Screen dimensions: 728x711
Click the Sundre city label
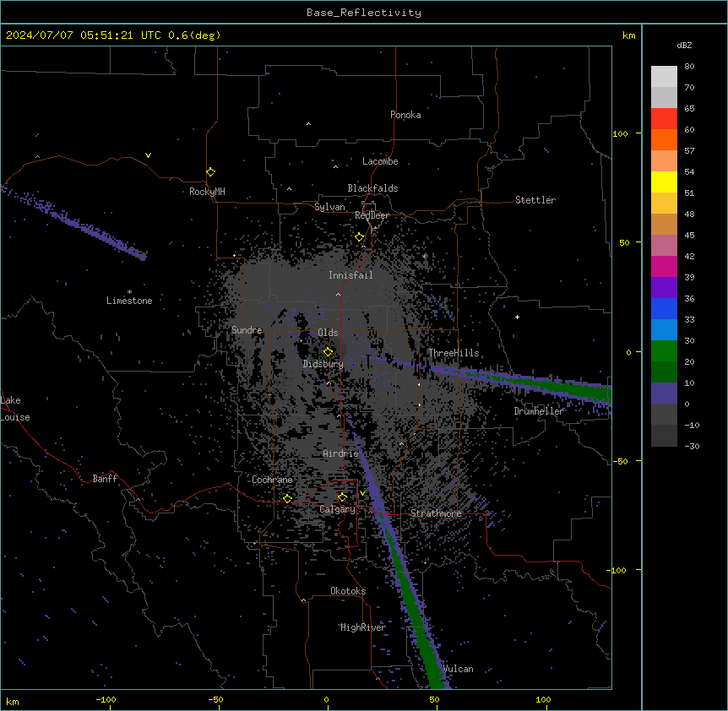click(247, 330)
